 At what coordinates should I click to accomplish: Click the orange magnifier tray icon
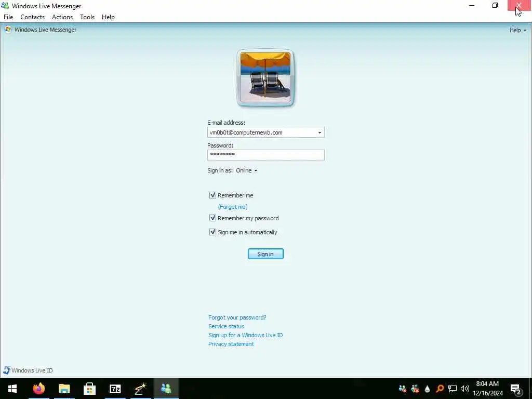click(x=440, y=389)
